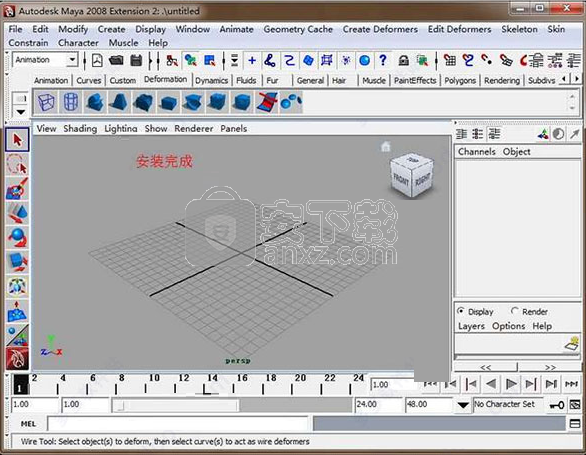Image resolution: width=586 pixels, height=455 pixels.
Task: Select the arrow Select tool
Action: [17, 140]
